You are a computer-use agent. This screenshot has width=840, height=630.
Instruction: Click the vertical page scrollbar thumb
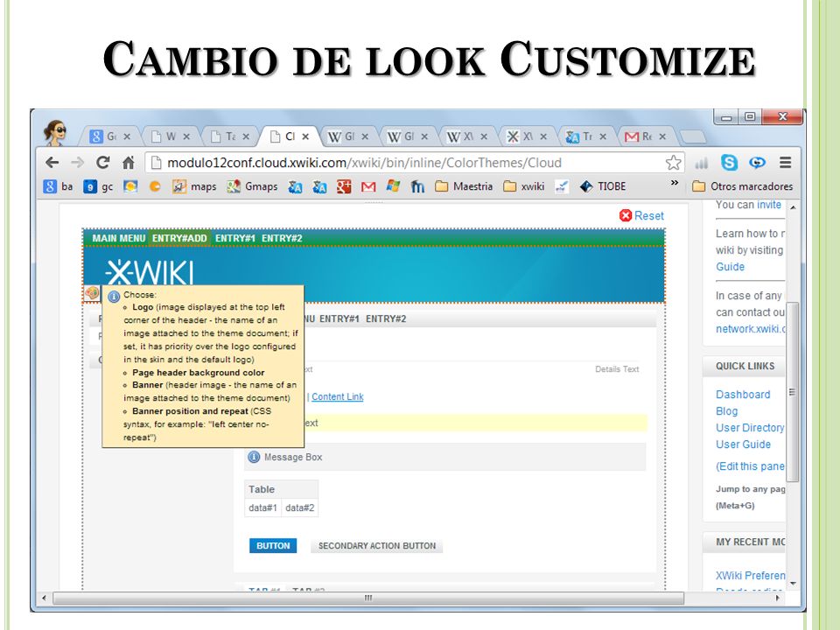point(793,392)
